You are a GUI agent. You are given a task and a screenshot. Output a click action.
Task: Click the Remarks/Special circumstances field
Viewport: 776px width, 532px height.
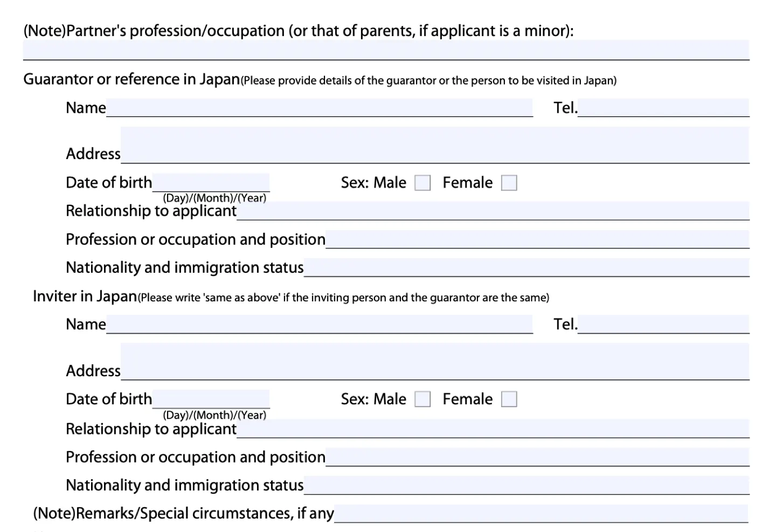point(541,514)
